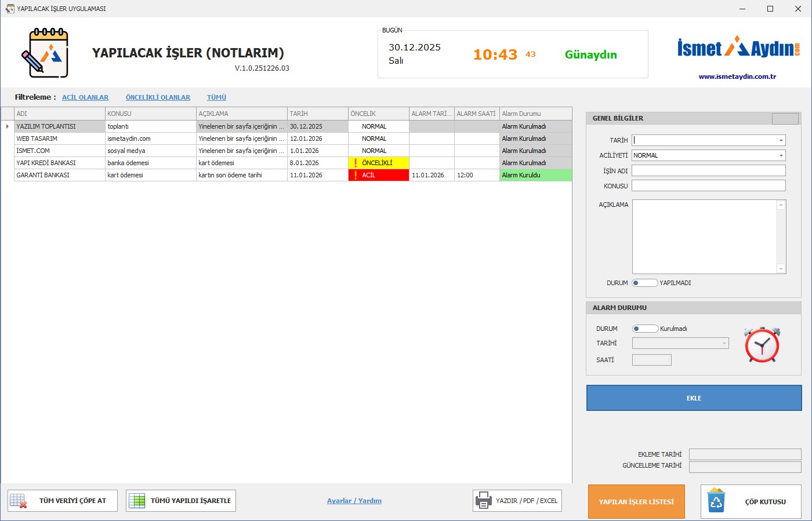This screenshot has width=812, height=521.
Task: Filter by ACİL OLANLAR
Action: tap(85, 97)
